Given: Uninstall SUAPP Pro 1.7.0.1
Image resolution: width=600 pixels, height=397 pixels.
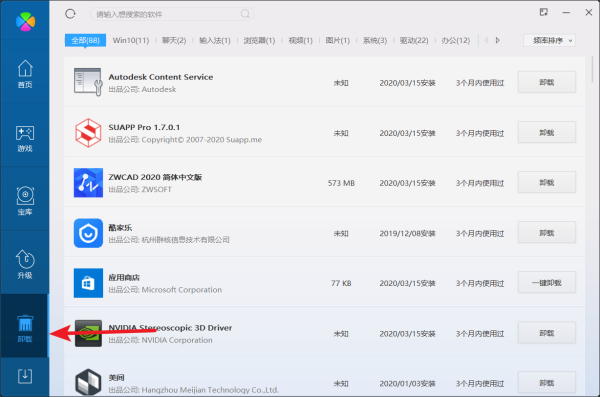Looking at the screenshot, I should [546, 132].
